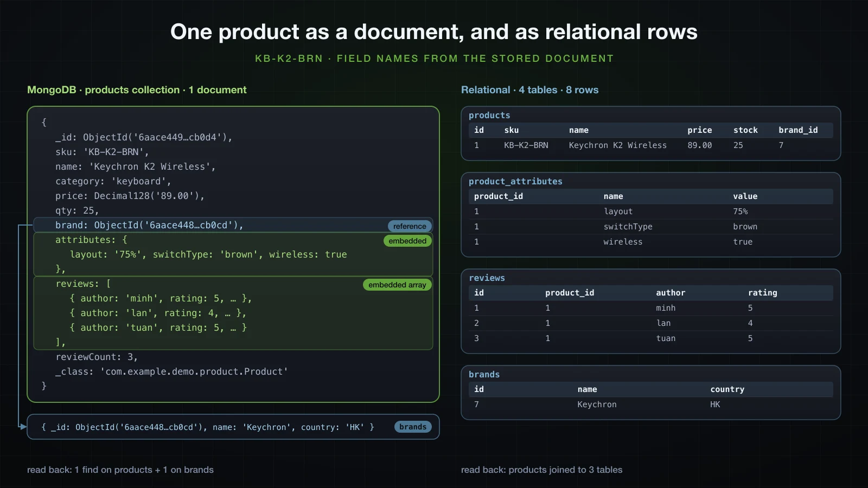The image size is (868, 488).
Task: Click the subtitle 'KB-K2-BRN · FIELD NAMES FROM THE STORED DOCUMENT'
Action: tap(434, 59)
